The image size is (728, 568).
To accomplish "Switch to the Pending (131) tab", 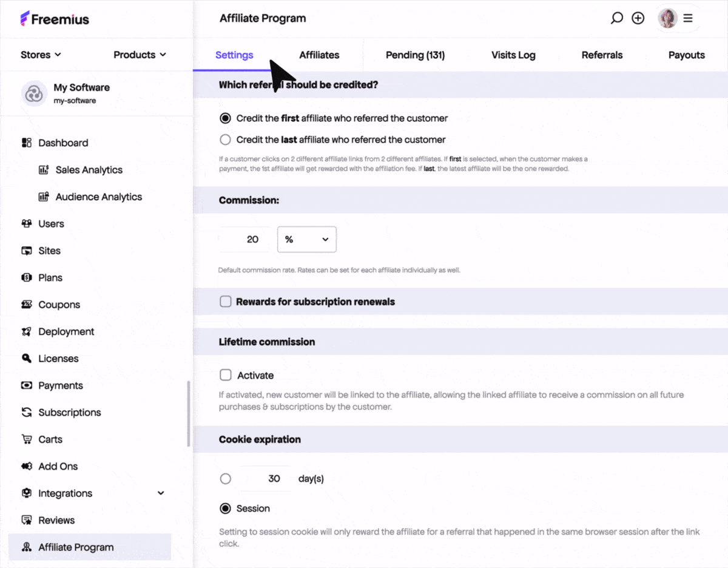I will pos(415,55).
